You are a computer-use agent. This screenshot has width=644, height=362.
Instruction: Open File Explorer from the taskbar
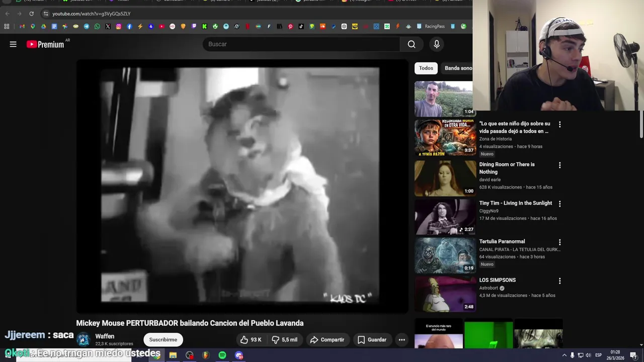click(173, 355)
